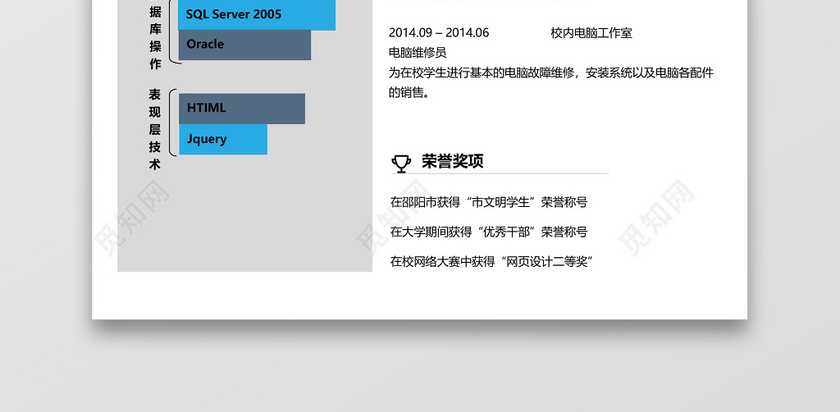Click the description starting with 为在校学生进行基本的
Viewport: 840px width, 412px height.
(x=551, y=83)
